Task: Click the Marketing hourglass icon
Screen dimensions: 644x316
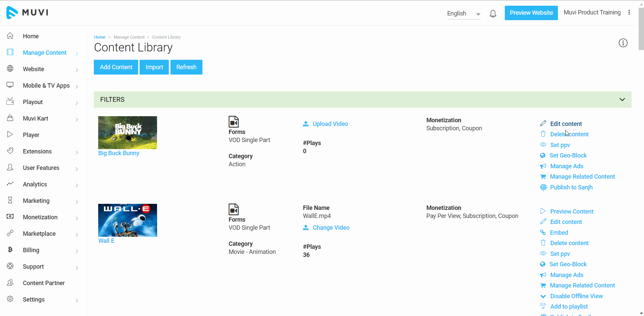Action: click(10, 200)
